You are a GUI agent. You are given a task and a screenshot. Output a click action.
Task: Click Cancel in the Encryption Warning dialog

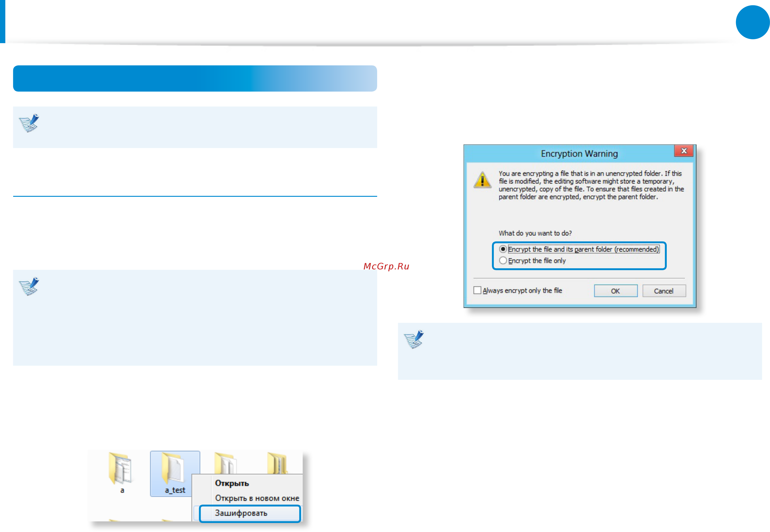(x=664, y=291)
